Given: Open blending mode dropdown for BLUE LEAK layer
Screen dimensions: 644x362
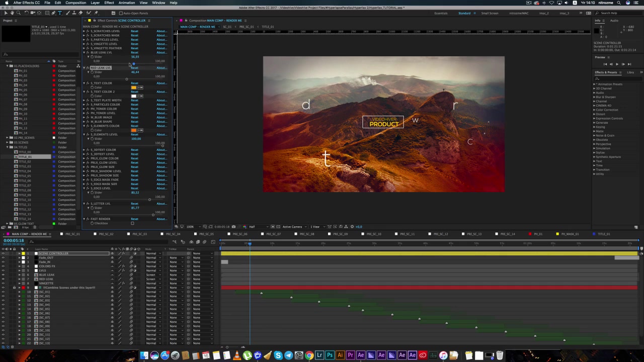Looking at the screenshot, I should 153,275.
